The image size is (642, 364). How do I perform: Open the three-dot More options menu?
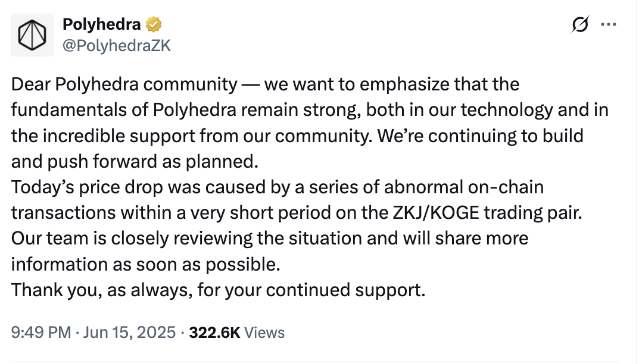coord(609,25)
